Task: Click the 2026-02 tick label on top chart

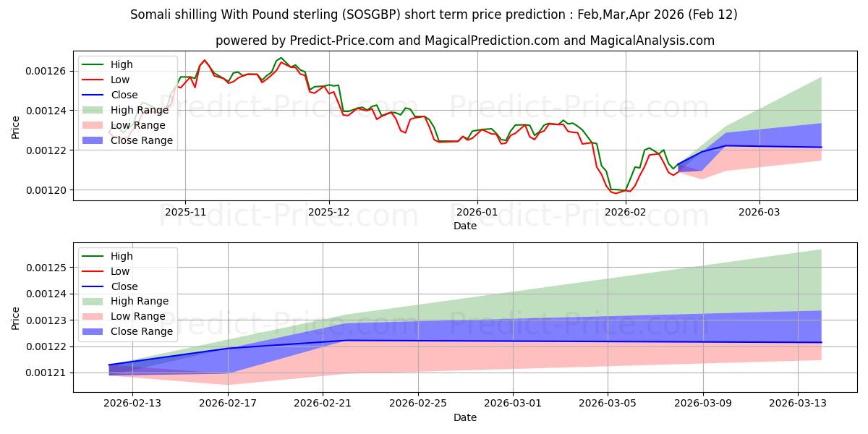Action: (x=625, y=212)
